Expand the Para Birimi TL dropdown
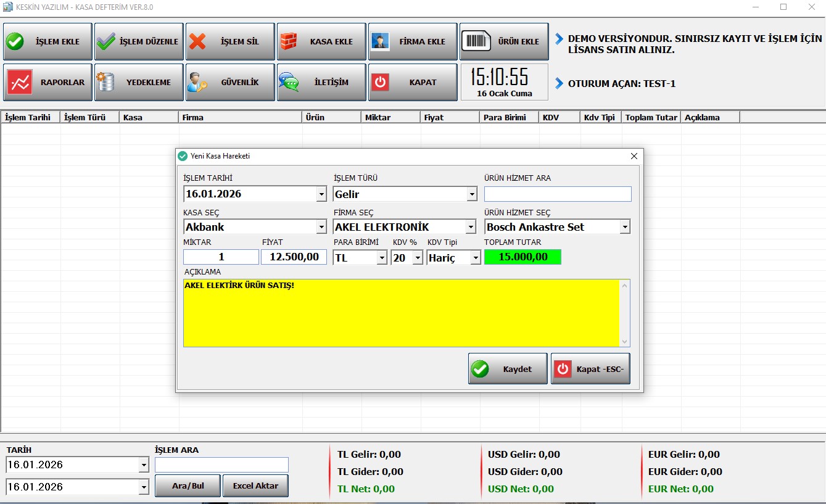 (x=382, y=258)
